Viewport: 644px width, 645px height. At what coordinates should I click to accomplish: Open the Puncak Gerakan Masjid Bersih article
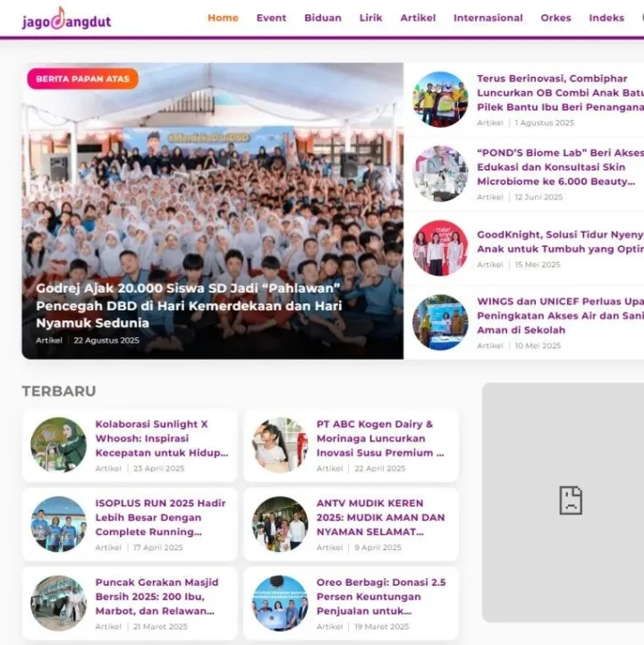click(x=157, y=597)
